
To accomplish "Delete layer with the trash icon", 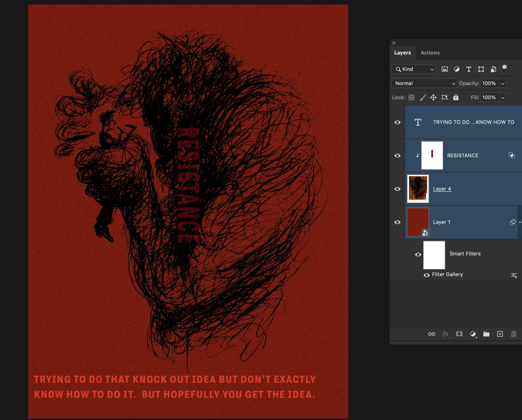I will (513, 334).
